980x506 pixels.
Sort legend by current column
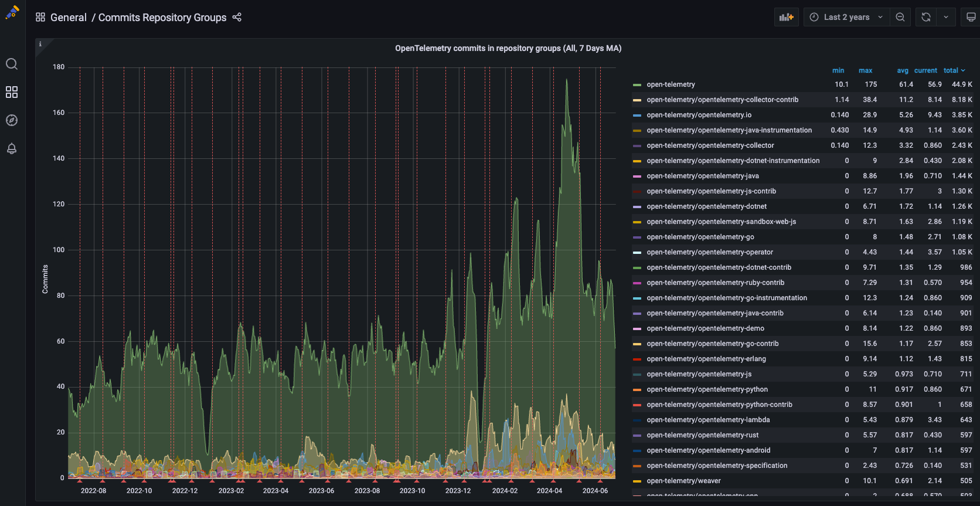(x=925, y=70)
